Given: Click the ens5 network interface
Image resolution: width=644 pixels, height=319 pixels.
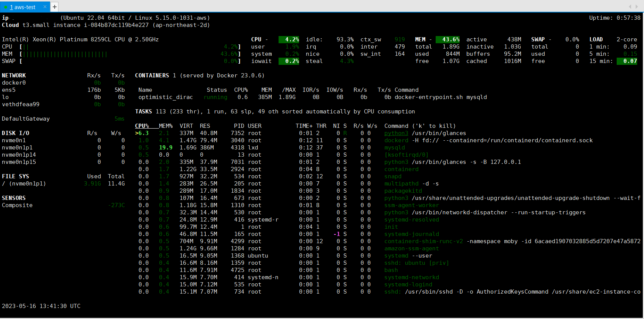Looking at the screenshot, I should (9, 90).
